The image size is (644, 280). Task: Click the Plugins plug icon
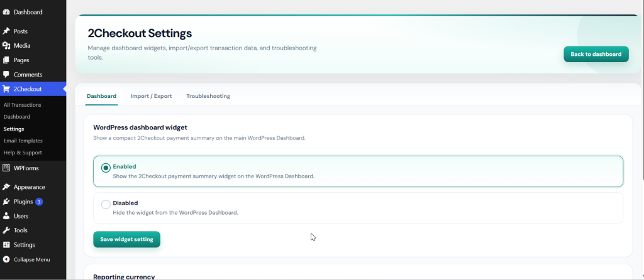pyautogui.click(x=6, y=202)
